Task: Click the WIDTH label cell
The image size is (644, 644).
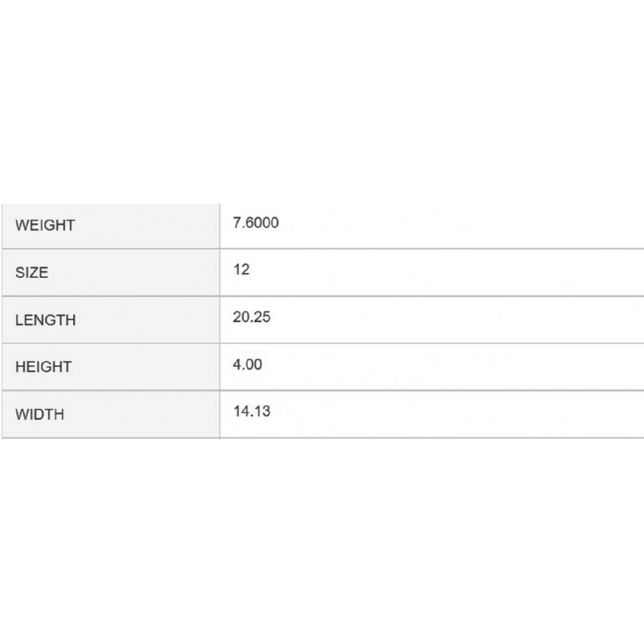Action: click(110, 415)
